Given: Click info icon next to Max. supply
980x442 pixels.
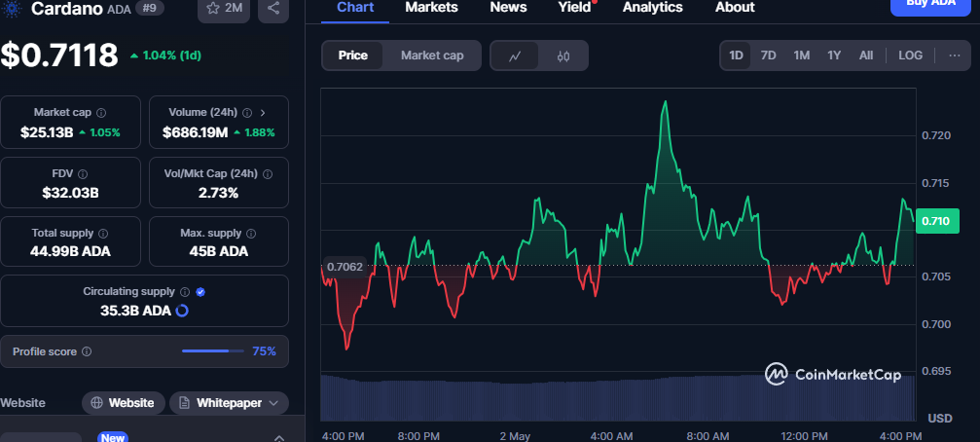Looking at the screenshot, I should [251, 234].
